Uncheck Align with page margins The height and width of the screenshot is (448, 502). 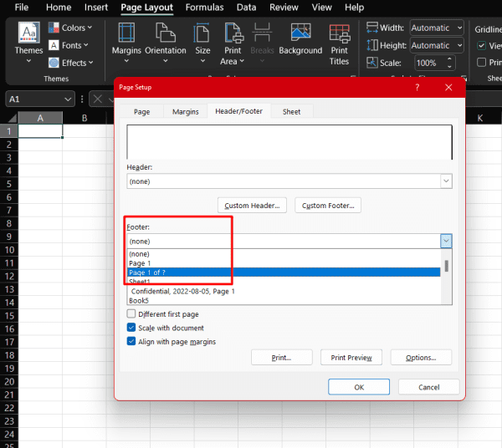[131, 341]
